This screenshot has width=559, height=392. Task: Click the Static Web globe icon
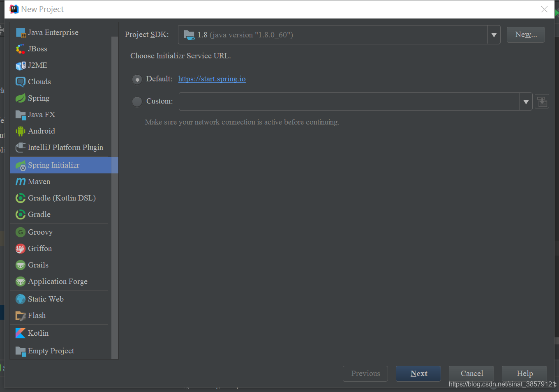coord(21,299)
